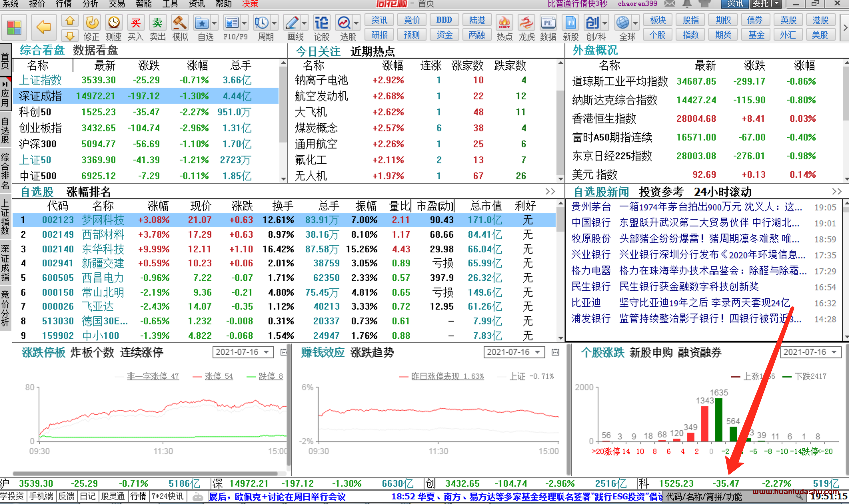Open dropdown arrow next to 自选 icon
Screen dimensions: 849x504
point(215,23)
